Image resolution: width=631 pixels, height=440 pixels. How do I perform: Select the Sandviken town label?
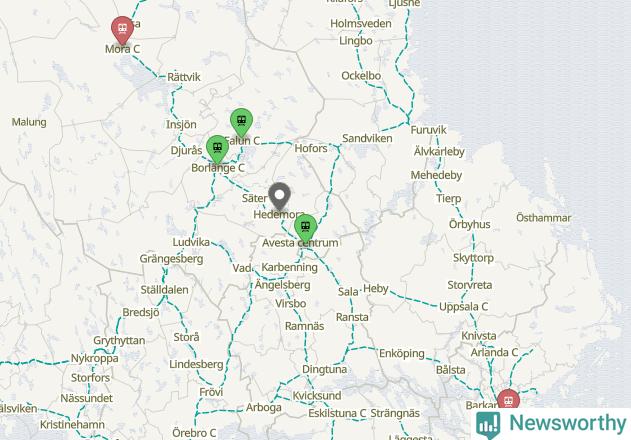coord(367,138)
